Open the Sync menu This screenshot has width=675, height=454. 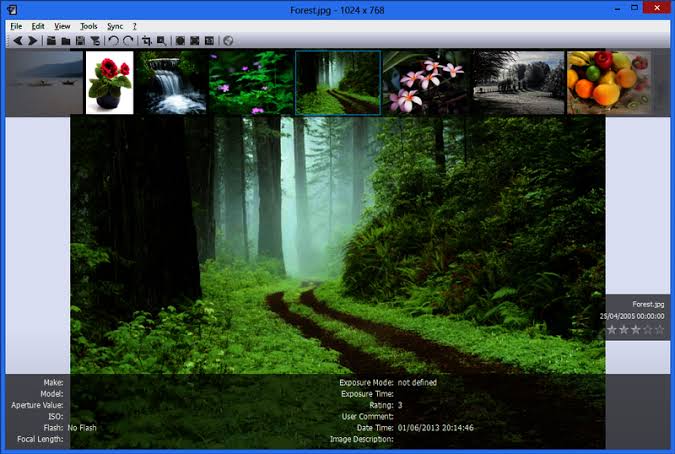[x=115, y=25]
